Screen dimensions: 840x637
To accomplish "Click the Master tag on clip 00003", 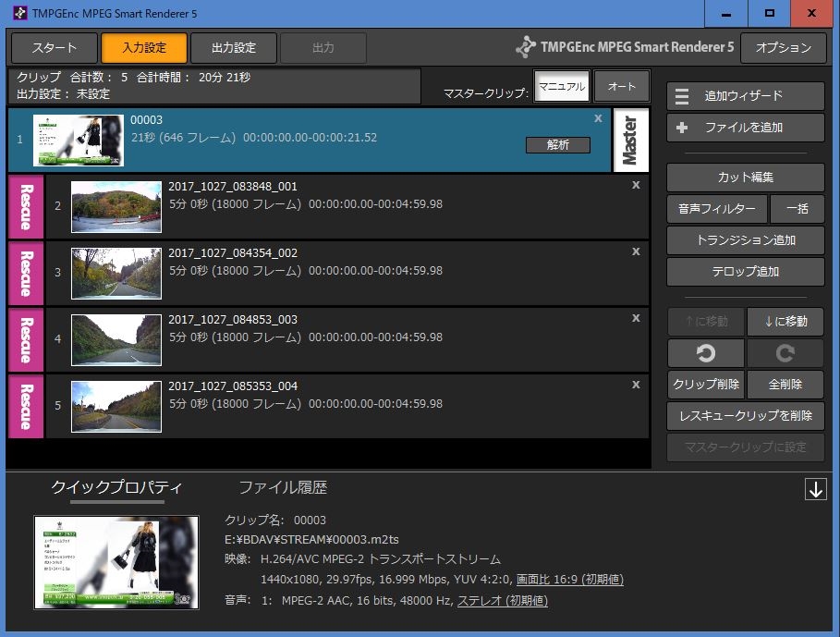I will click(630, 140).
